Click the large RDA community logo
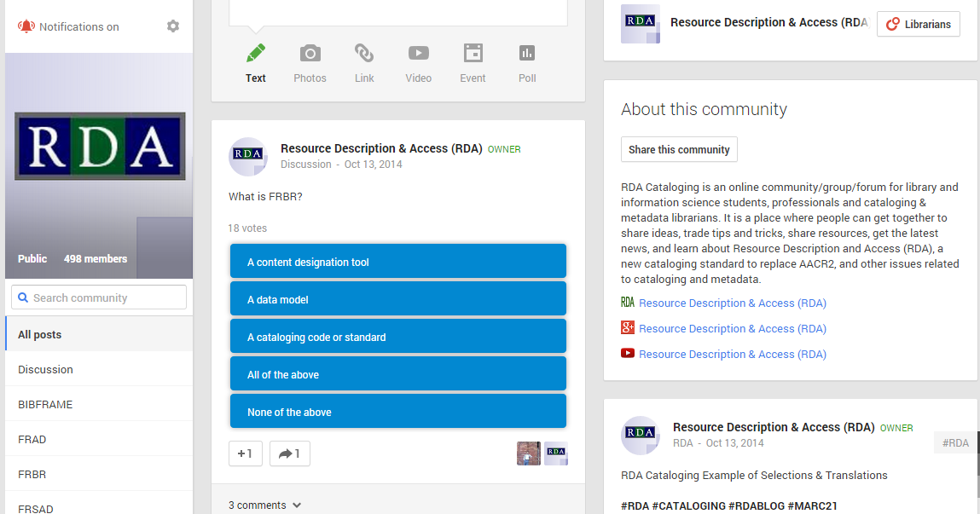 pyautogui.click(x=100, y=146)
